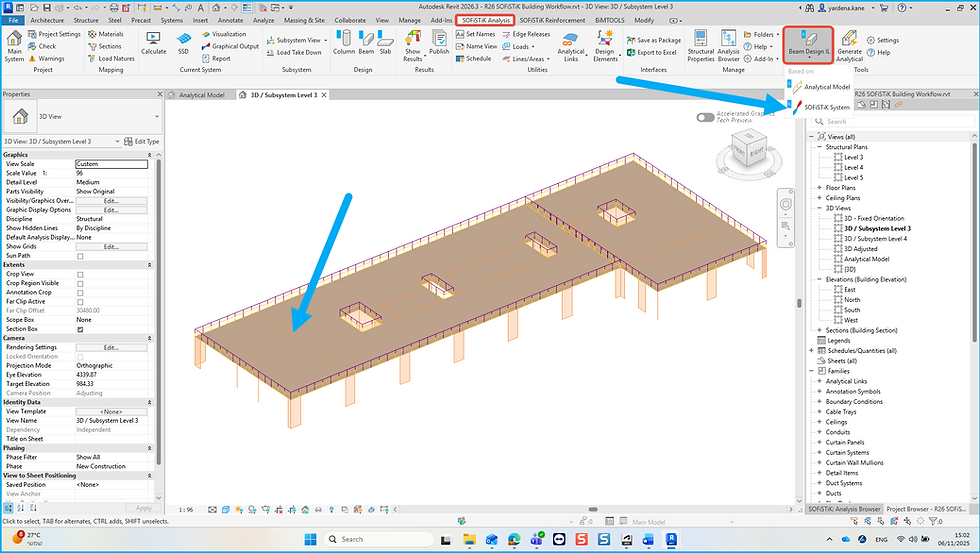Click the Calculate icon in the ribbon
Viewport: 980px width, 553px height.
(x=153, y=43)
